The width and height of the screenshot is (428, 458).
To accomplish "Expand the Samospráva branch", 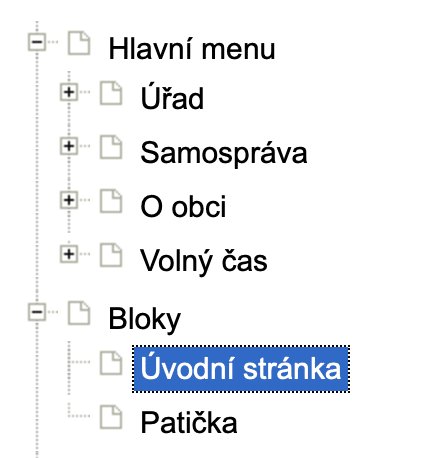I will pyautogui.click(x=69, y=146).
